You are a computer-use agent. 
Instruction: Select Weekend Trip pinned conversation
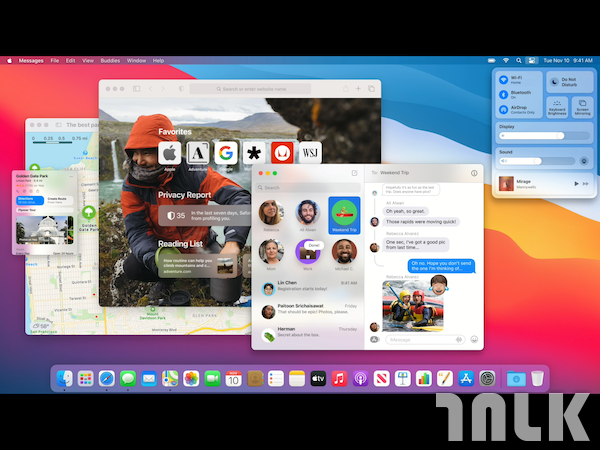(x=344, y=215)
